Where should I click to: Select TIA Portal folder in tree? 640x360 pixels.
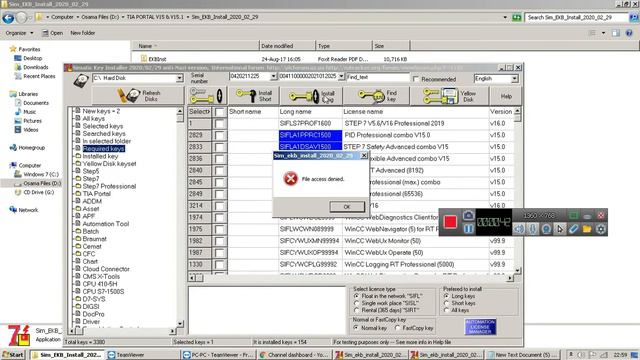click(96, 194)
